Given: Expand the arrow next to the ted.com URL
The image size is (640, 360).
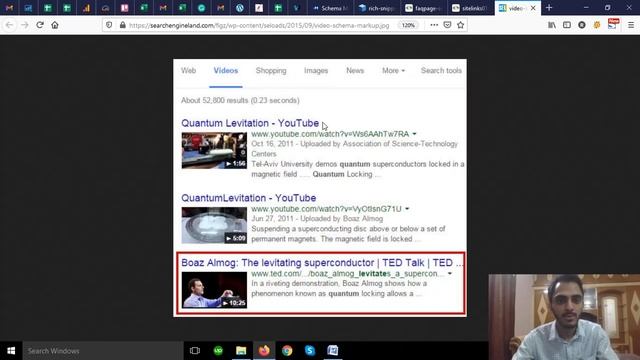Looking at the screenshot, I should pyautogui.click(x=450, y=273).
